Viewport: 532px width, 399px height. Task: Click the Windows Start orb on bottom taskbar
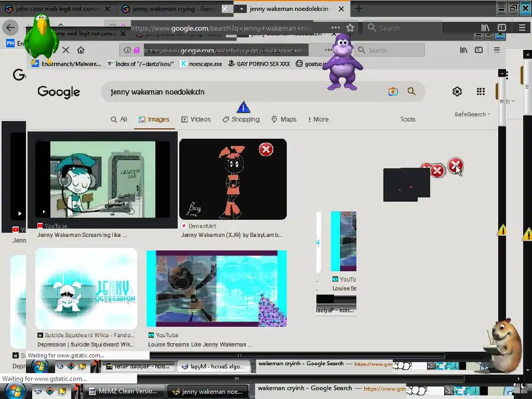[x=15, y=391]
